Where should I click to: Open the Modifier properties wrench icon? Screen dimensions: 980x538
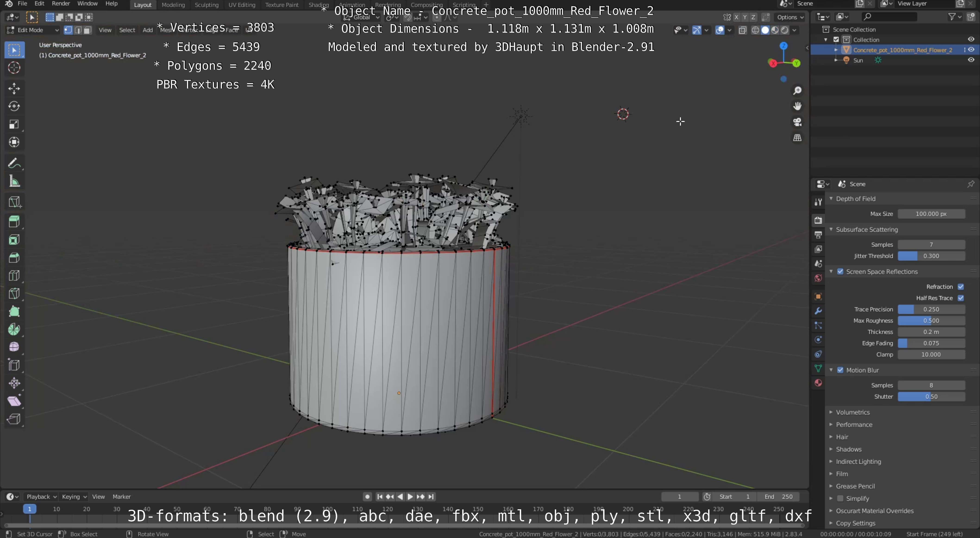[818, 311]
